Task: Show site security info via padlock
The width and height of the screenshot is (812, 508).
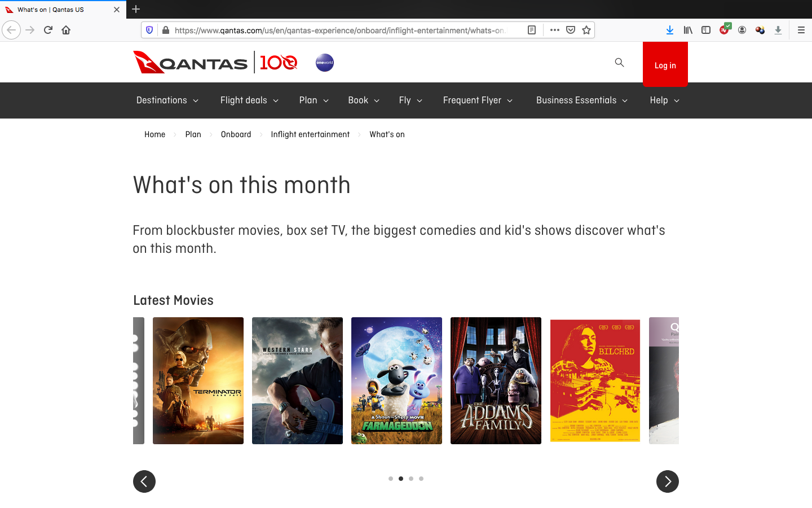Action: pos(165,30)
